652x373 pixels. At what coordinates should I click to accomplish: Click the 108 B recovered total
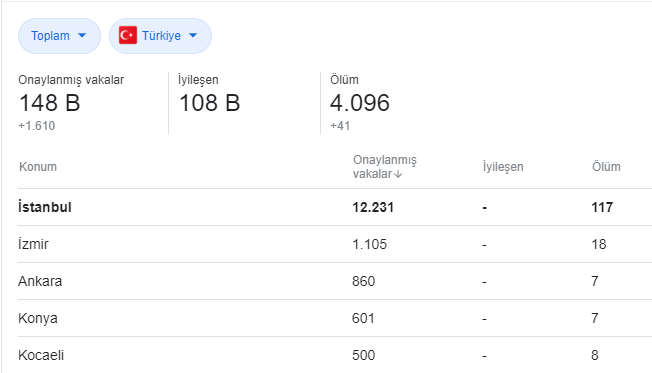coord(210,103)
